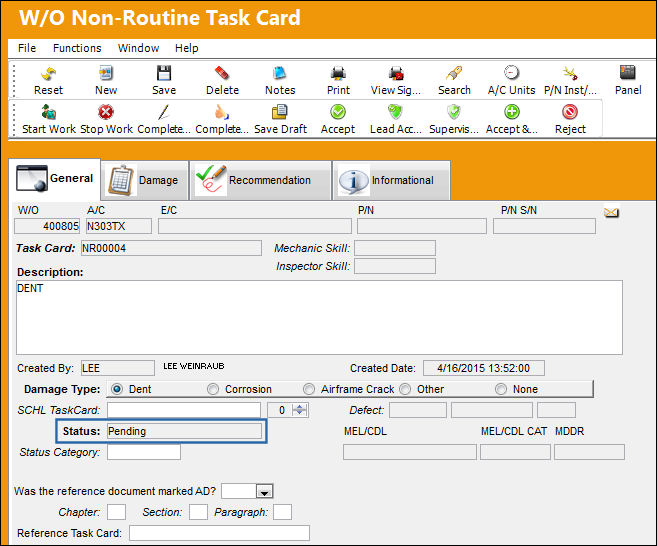Screen dimensions: 657x546
Task: Click the Reset toolbar icon
Action: point(48,74)
